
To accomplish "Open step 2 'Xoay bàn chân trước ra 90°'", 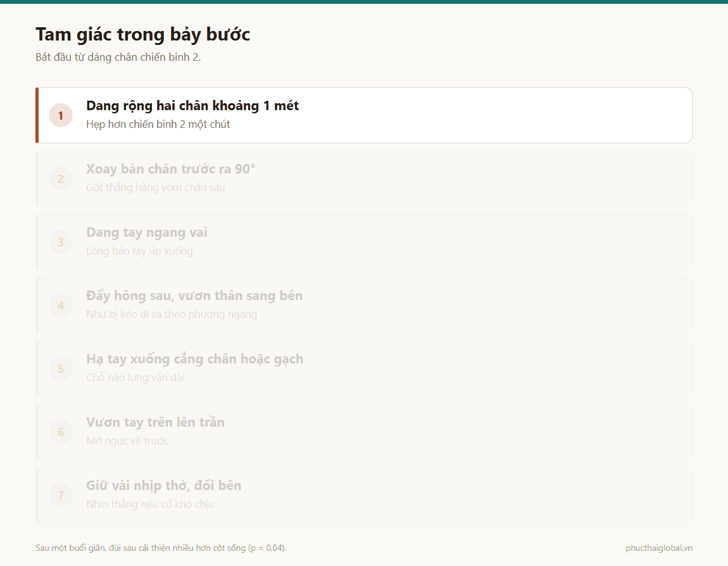I will [x=364, y=179].
